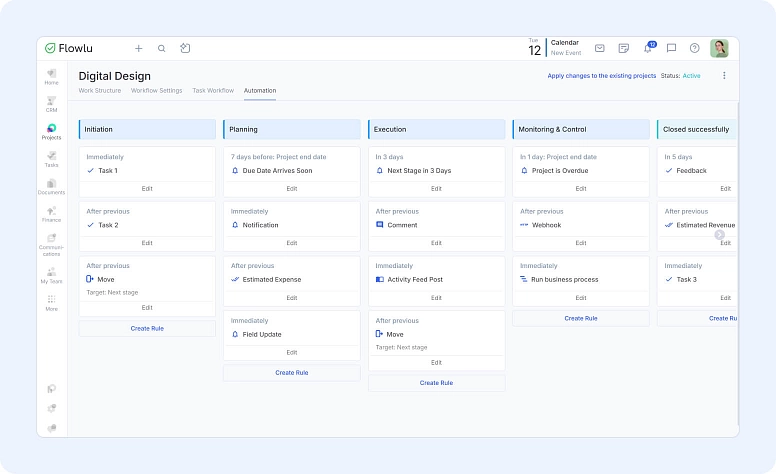This screenshot has width=776, height=474.
Task: Expand the More item in sidebar
Action: point(51,302)
